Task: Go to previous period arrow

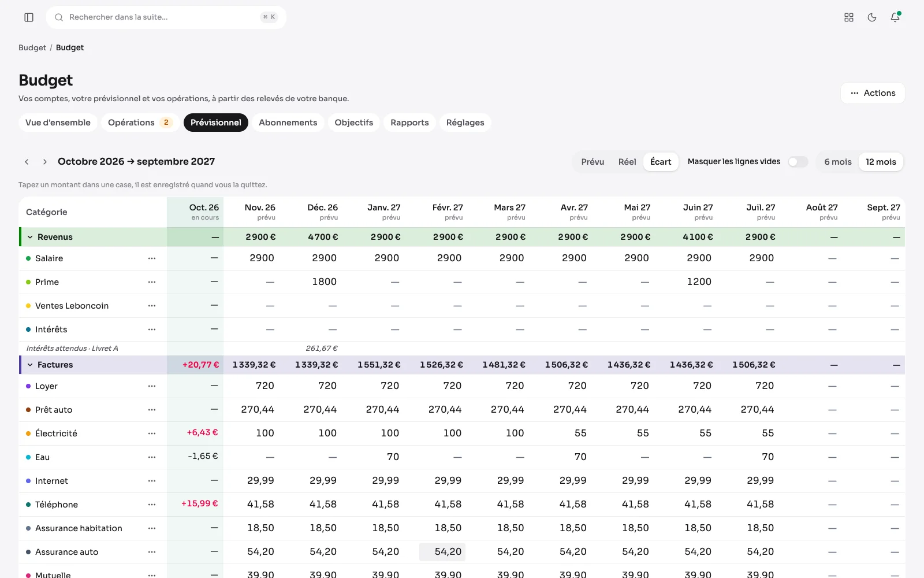Action: 27,162
